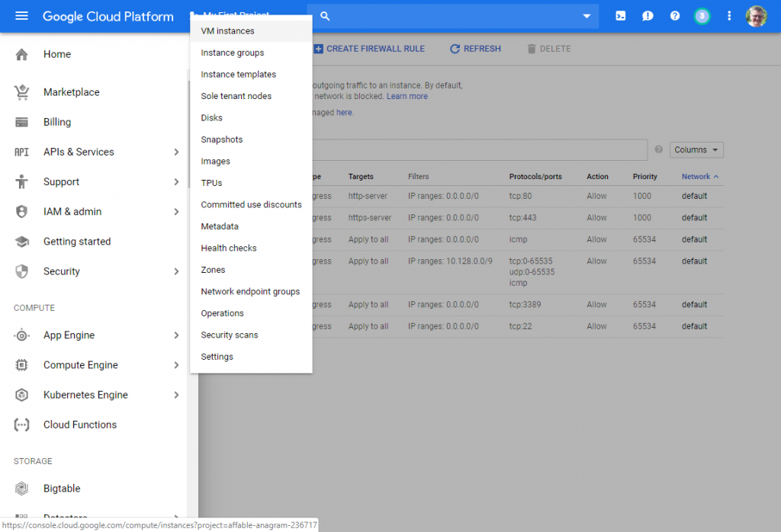Click the Billing card icon

click(21, 122)
